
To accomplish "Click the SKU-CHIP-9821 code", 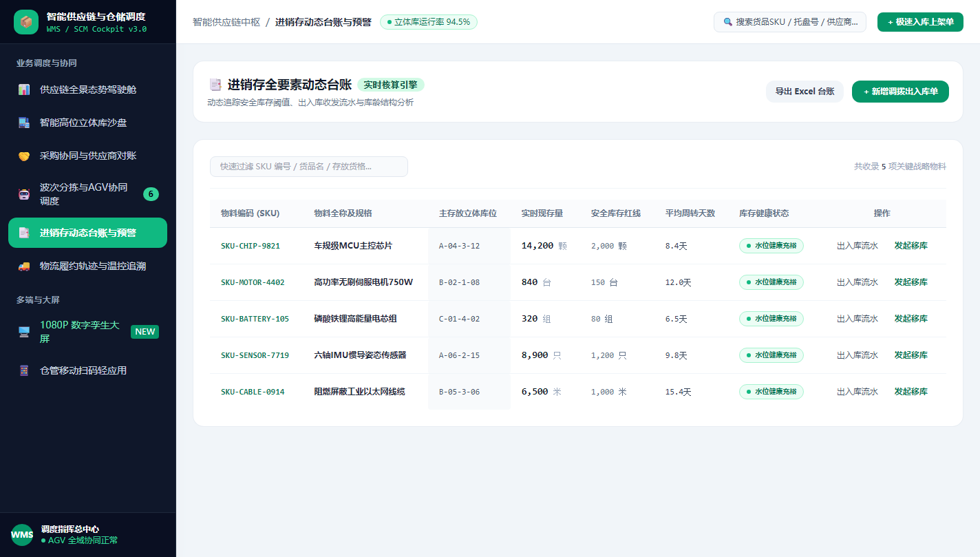I will pos(251,246).
